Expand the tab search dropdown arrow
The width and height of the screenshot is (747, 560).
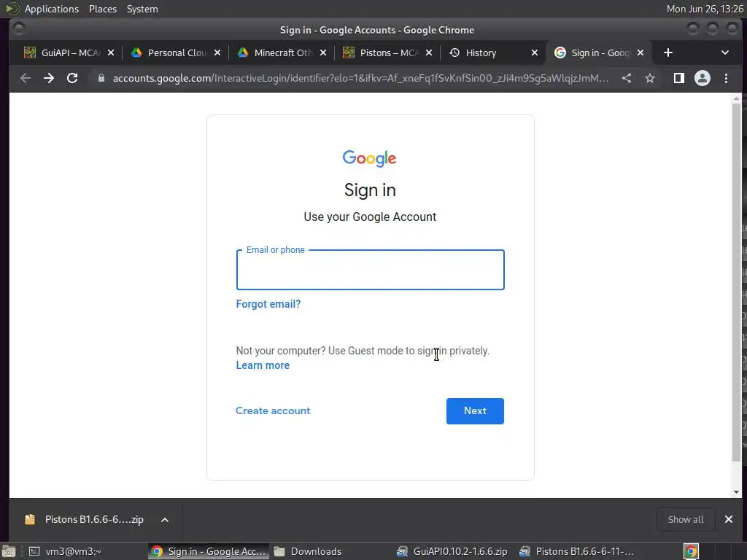724,52
